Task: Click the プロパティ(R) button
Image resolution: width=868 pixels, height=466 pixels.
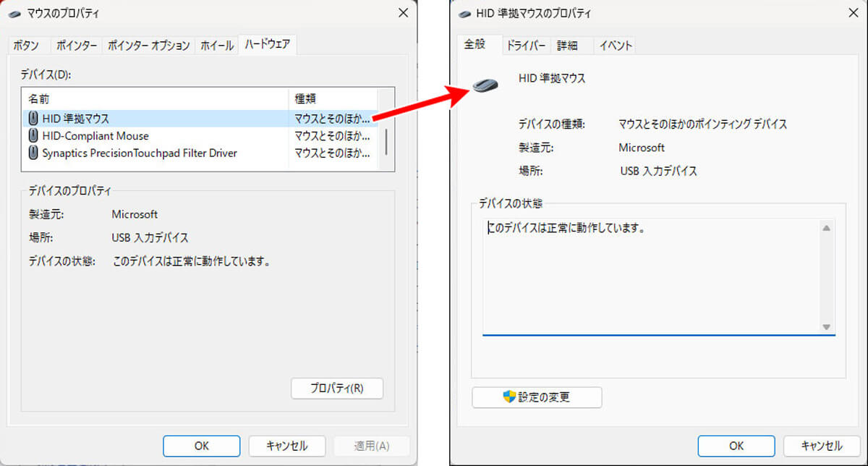Action: click(337, 389)
